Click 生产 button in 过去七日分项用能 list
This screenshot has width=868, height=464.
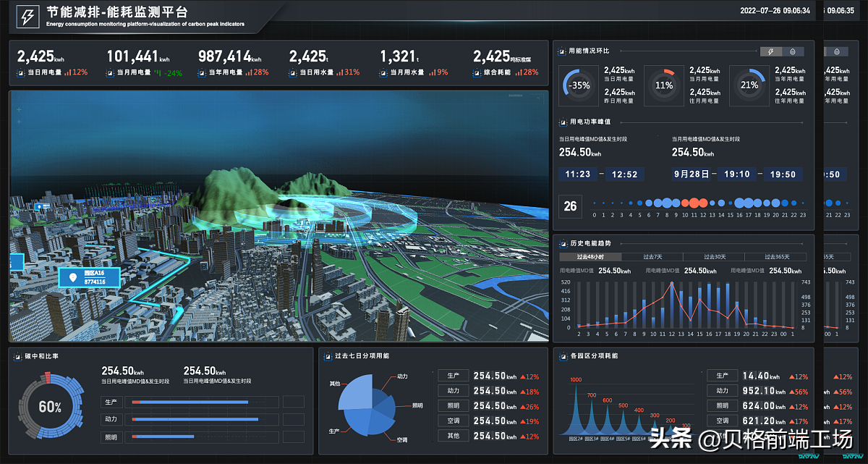coord(453,376)
